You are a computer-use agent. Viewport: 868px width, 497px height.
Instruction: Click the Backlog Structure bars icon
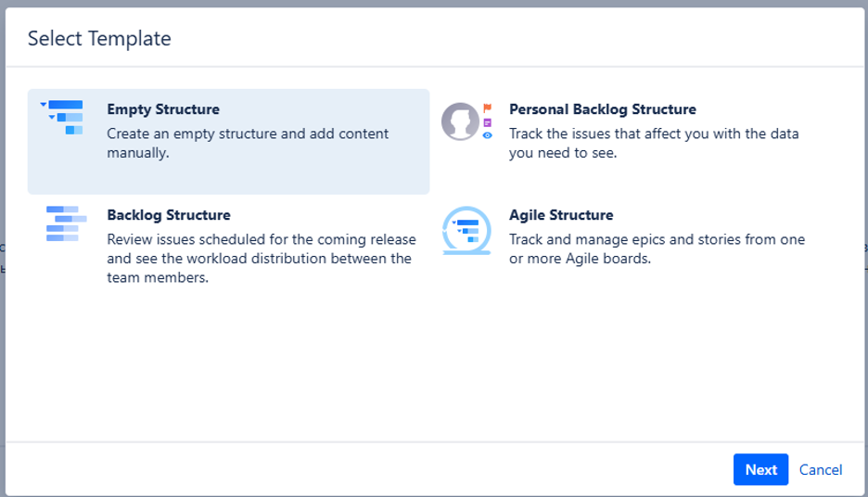coord(66,223)
